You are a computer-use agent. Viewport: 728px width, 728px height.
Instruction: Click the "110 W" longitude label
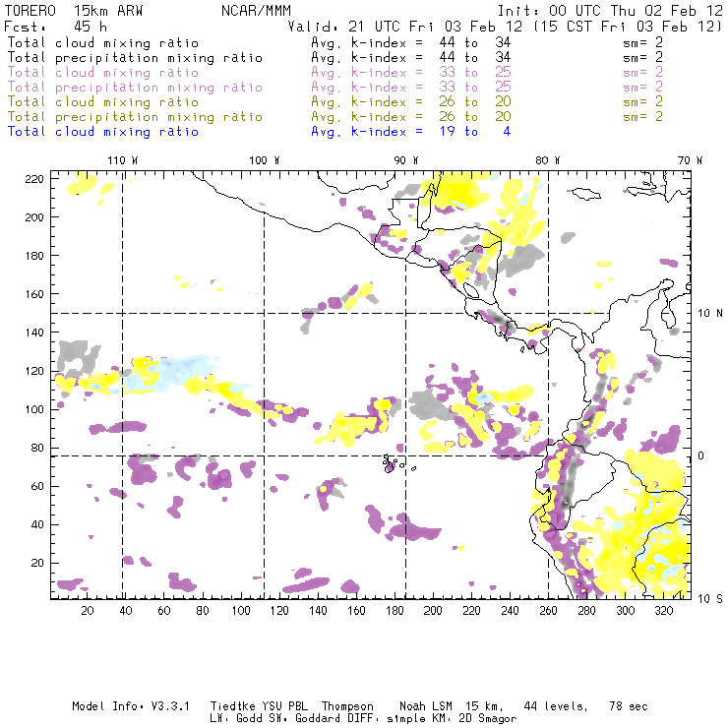point(123,160)
